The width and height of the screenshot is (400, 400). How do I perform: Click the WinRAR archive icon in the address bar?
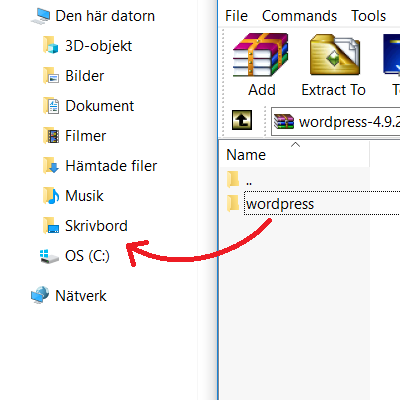click(x=284, y=121)
